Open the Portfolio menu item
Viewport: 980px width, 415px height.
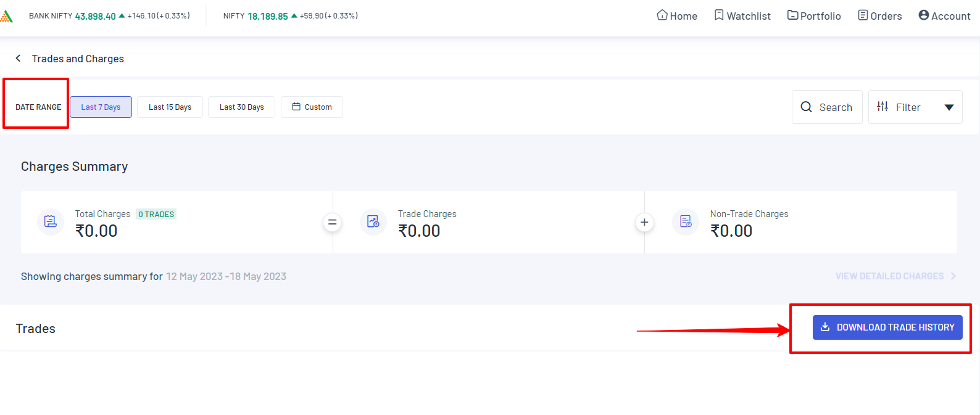[x=814, y=16]
